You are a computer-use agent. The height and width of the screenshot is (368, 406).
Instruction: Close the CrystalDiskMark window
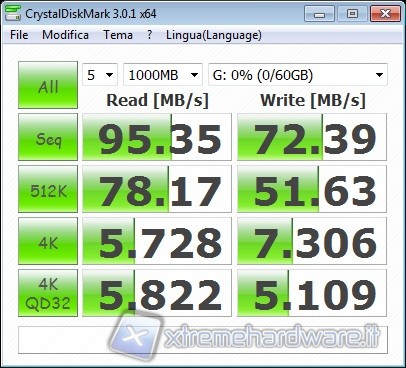[x=385, y=14]
